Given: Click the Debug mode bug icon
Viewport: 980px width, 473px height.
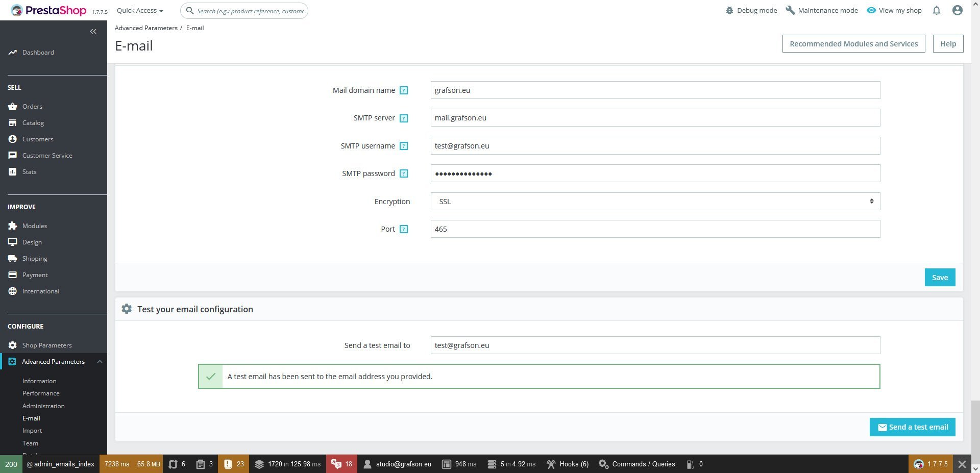Looking at the screenshot, I should (x=729, y=10).
